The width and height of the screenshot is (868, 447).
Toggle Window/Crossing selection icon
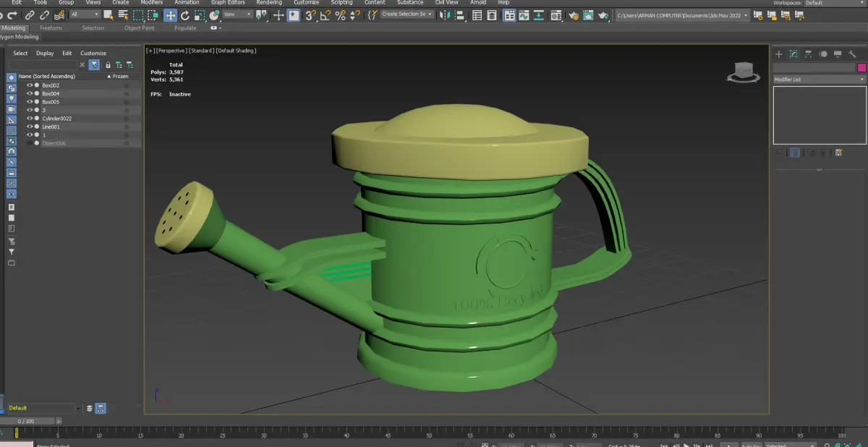click(x=153, y=14)
